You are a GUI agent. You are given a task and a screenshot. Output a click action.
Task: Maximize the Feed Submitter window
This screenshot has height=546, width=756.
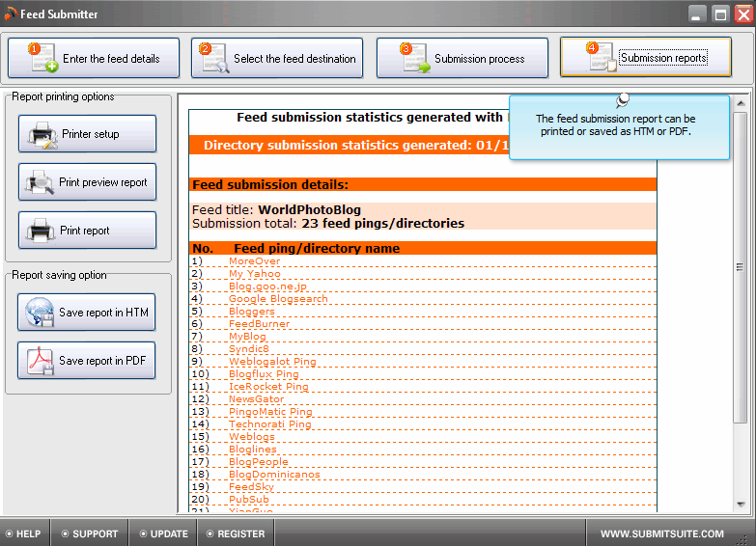coord(721,14)
